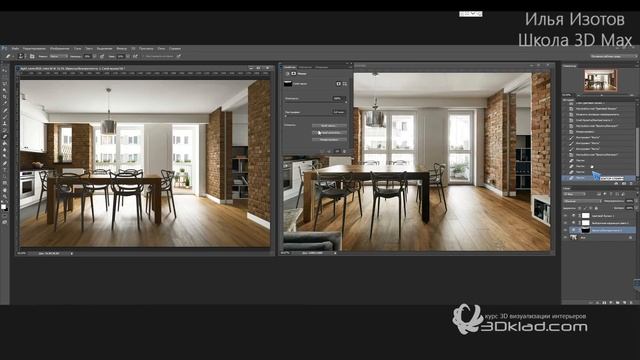This screenshot has height=360, width=640.
Task: Click the Инвертировать mask button
Action: point(329,140)
